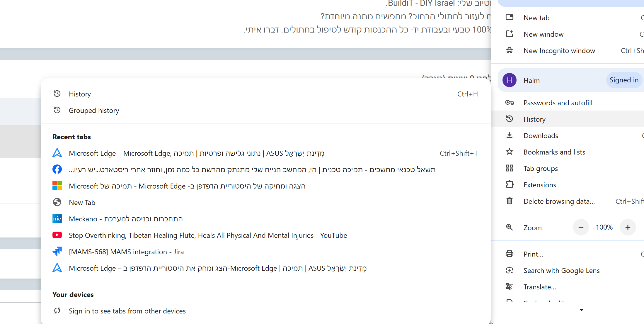The width and height of the screenshot is (644, 324).
Task: Click the down arrow to show more menu items
Action: point(582,310)
